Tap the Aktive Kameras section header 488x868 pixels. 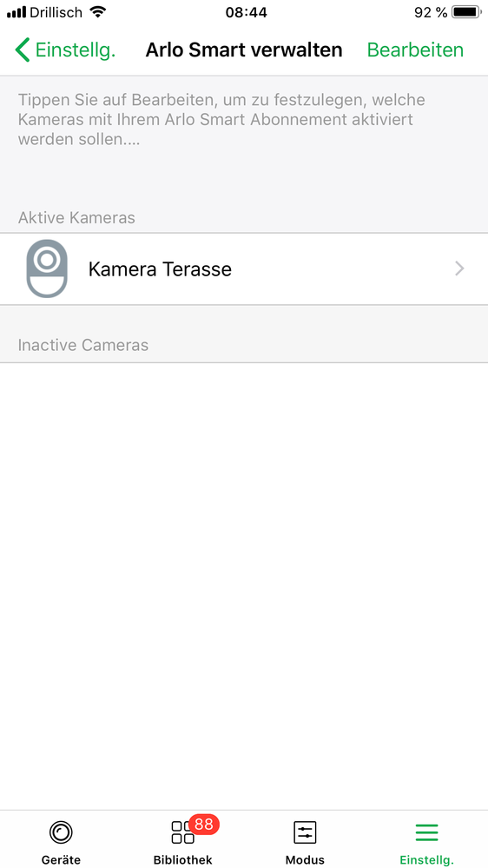[x=76, y=217]
